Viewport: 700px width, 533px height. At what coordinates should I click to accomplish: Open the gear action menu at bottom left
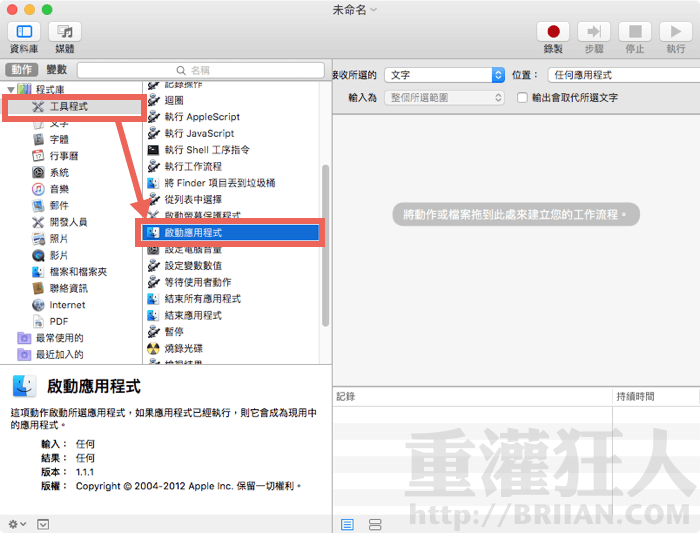click(x=15, y=524)
